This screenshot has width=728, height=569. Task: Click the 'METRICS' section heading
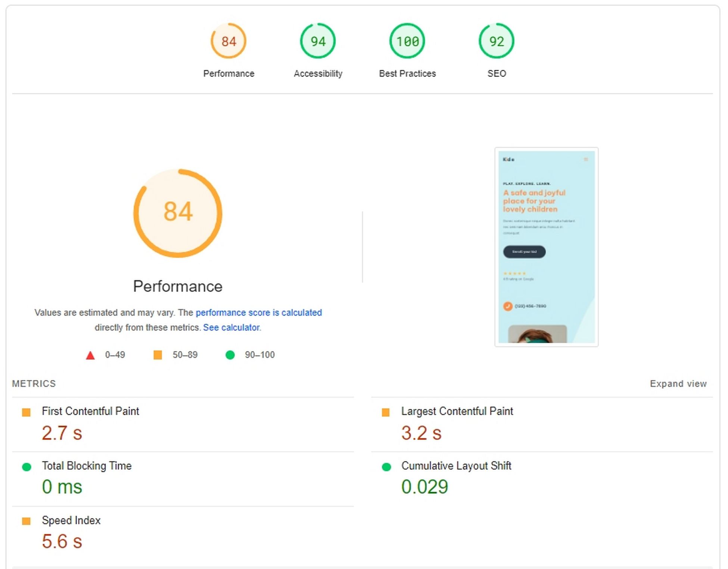tap(34, 384)
